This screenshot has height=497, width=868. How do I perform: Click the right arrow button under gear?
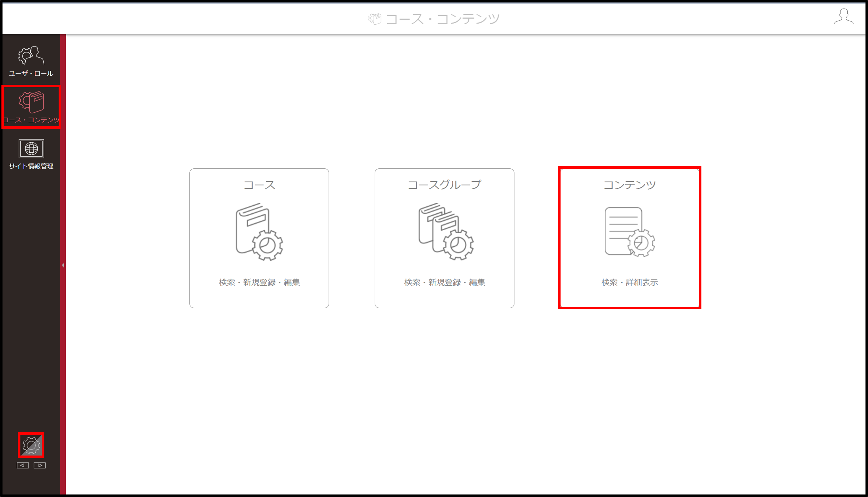pyautogui.click(x=40, y=465)
